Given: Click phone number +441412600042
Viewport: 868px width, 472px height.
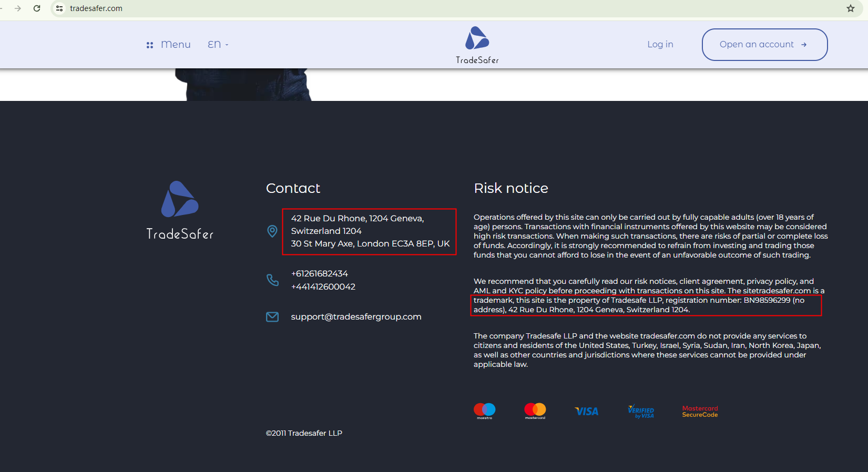Looking at the screenshot, I should [x=323, y=287].
